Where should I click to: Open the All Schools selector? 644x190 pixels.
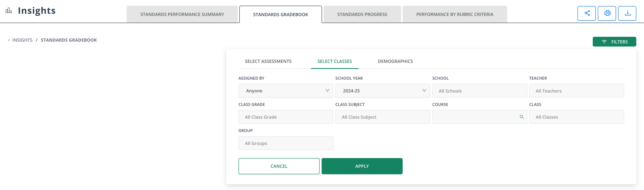[x=479, y=91]
